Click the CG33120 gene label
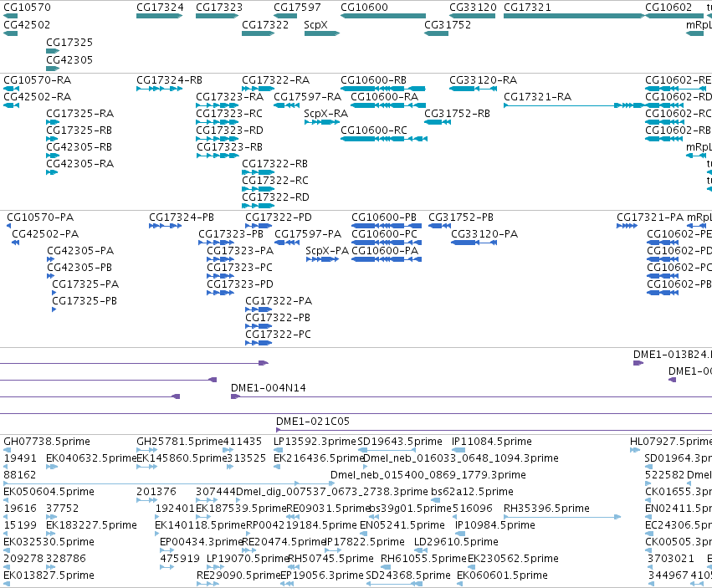Image resolution: width=712 pixels, height=588 pixels. click(x=473, y=8)
